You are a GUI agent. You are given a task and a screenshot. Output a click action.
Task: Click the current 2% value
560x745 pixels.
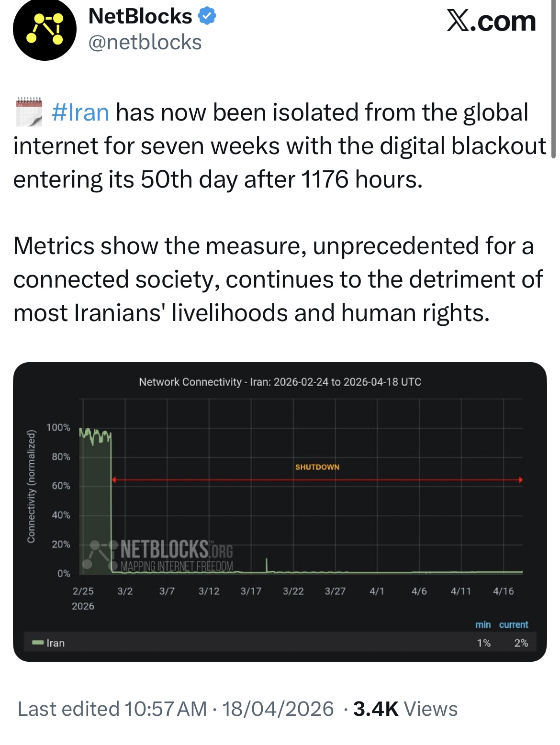point(521,643)
